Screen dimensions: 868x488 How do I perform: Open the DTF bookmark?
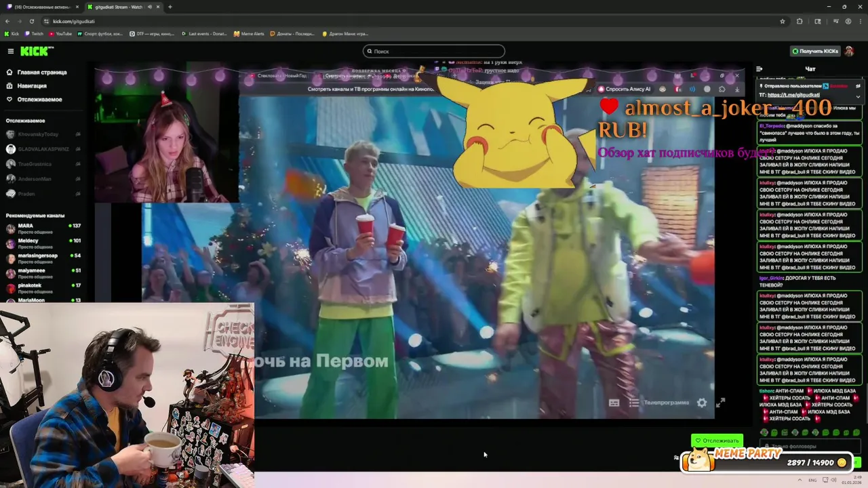pyautogui.click(x=152, y=33)
